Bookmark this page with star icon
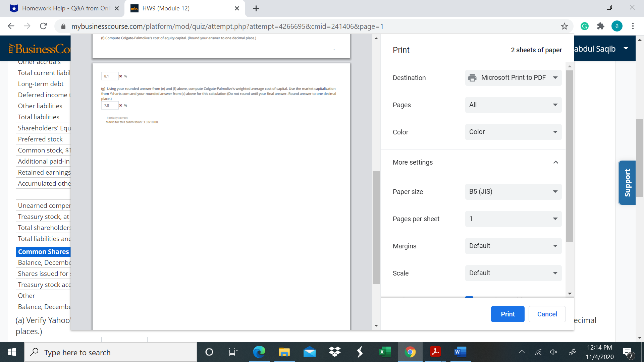This screenshot has height=362, width=644. (x=565, y=26)
